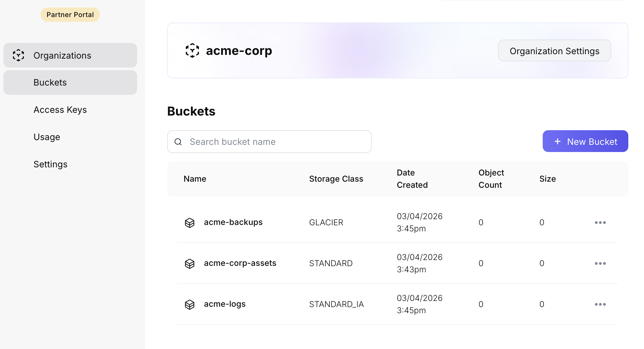Open more options for acme-backups

click(x=600, y=223)
